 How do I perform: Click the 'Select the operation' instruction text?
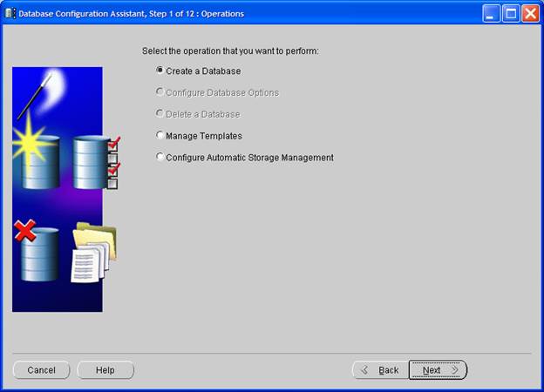tap(230, 51)
